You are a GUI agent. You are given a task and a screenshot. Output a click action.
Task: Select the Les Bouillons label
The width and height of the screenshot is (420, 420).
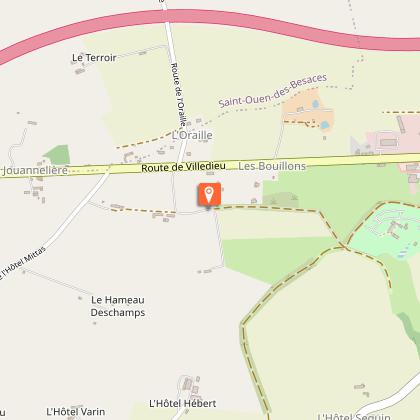click(x=272, y=166)
